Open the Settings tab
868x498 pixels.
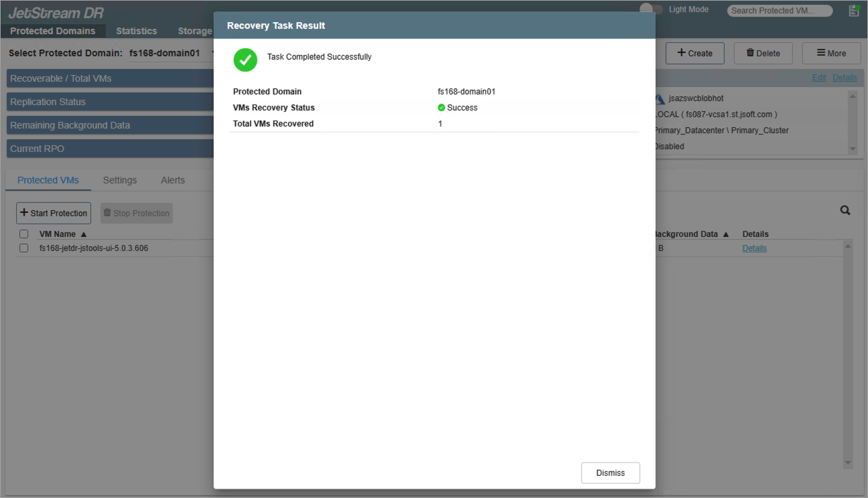(120, 180)
